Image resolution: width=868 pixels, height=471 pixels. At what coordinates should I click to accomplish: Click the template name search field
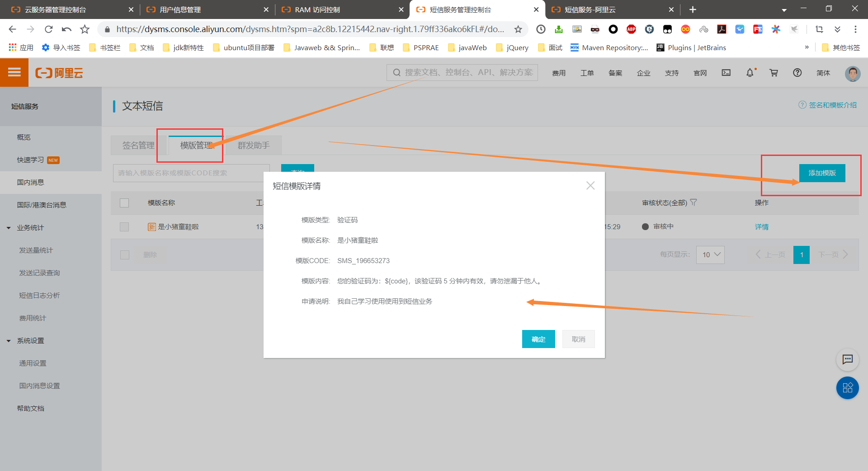click(x=191, y=173)
